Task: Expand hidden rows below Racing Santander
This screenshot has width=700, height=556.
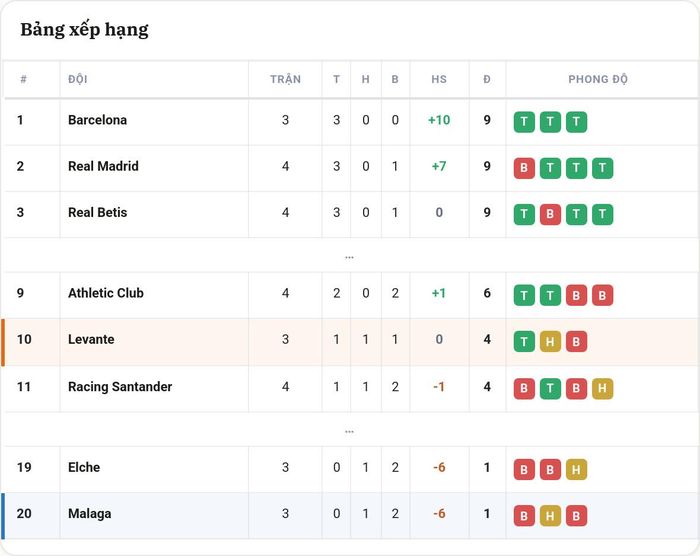Action: pyautogui.click(x=349, y=431)
